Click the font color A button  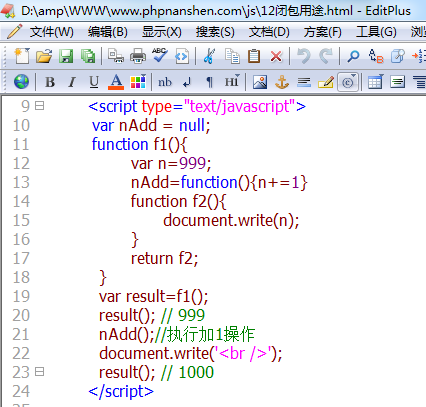[116, 82]
